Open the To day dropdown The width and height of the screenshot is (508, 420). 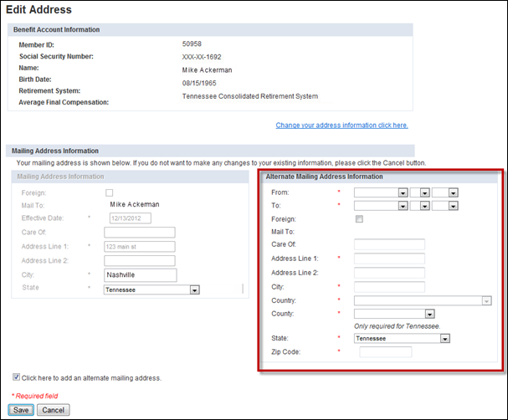419,206
